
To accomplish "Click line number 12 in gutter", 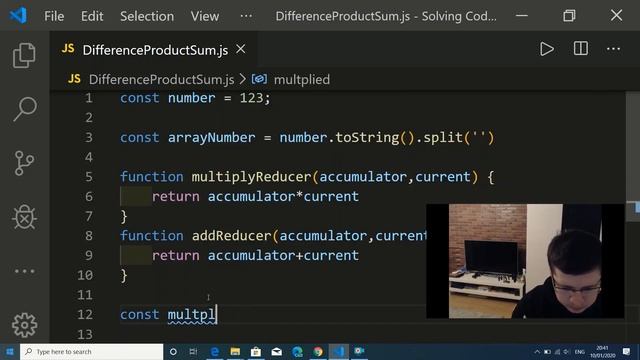I will (x=85, y=315).
